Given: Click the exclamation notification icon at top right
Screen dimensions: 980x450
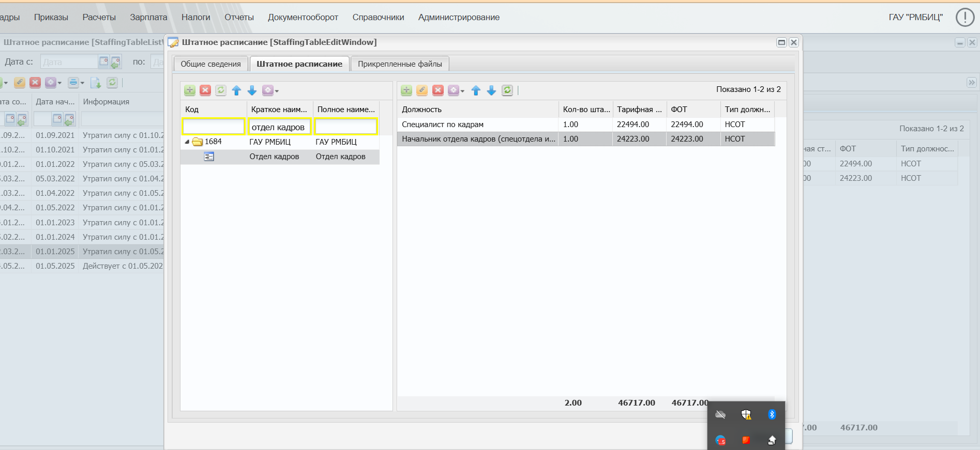Looking at the screenshot, I should pyautogui.click(x=964, y=17).
